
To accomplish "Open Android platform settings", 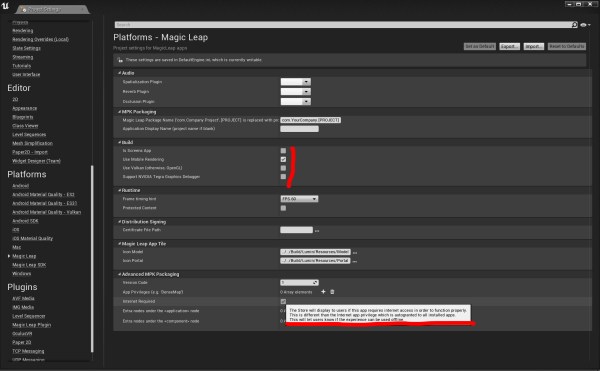I will [21, 186].
